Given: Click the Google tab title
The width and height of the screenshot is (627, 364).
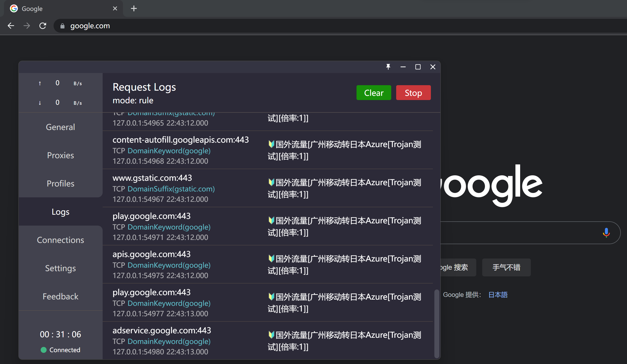Looking at the screenshot, I should [32, 9].
